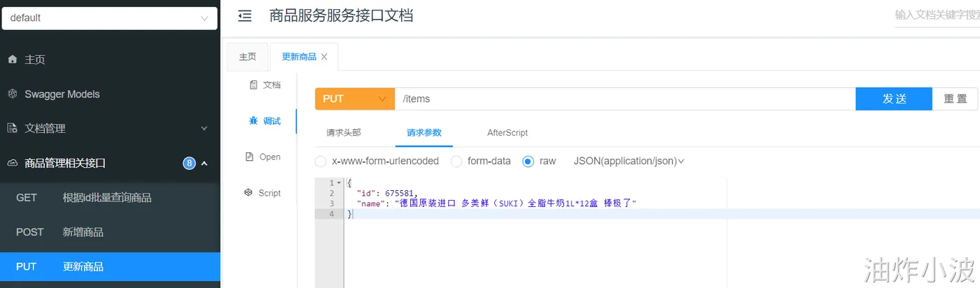Open the default group dropdown
This screenshot has width=980, height=288.
[108, 18]
